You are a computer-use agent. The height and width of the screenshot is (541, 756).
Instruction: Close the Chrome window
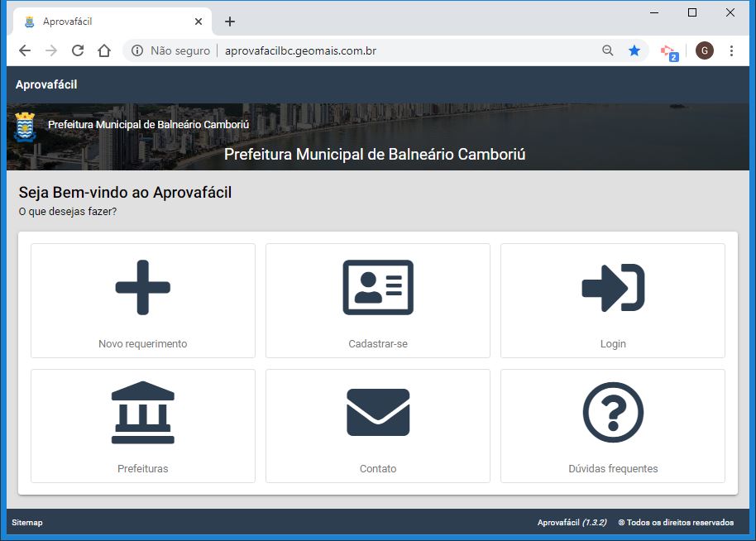point(730,12)
